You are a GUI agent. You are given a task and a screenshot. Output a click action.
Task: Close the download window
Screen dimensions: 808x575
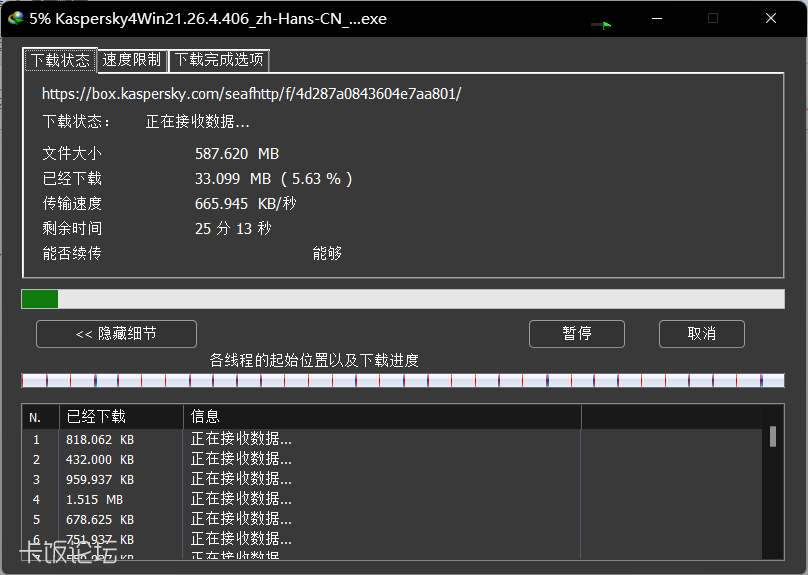771,19
